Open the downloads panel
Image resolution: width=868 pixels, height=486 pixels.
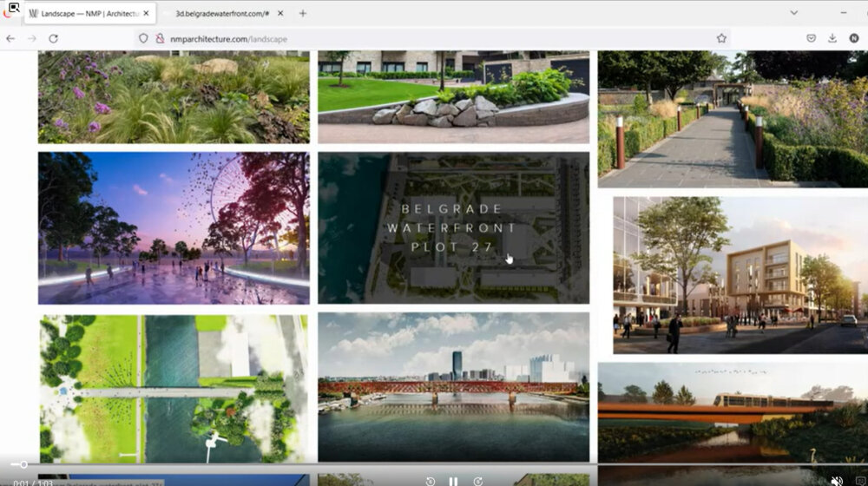pos(832,38)
